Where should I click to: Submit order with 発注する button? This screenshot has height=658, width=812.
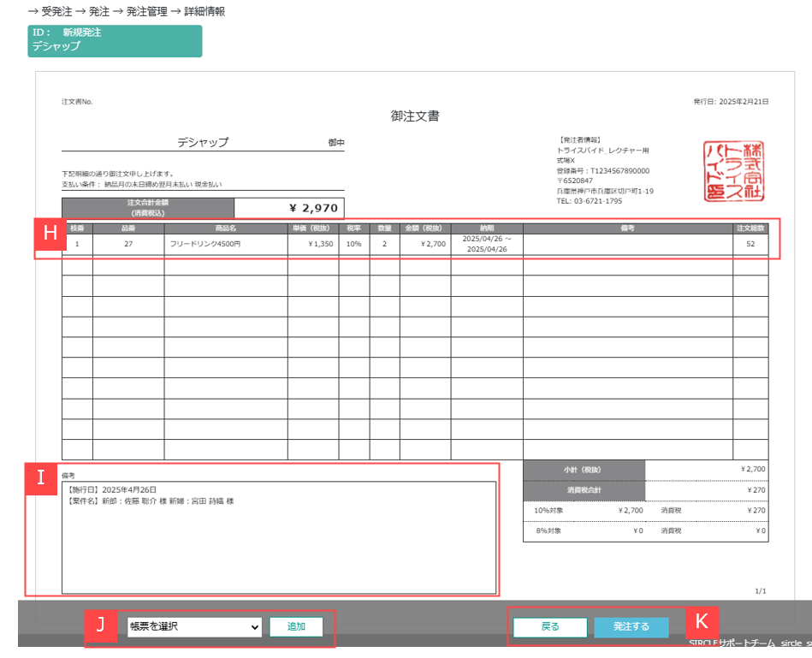[631, 627]
